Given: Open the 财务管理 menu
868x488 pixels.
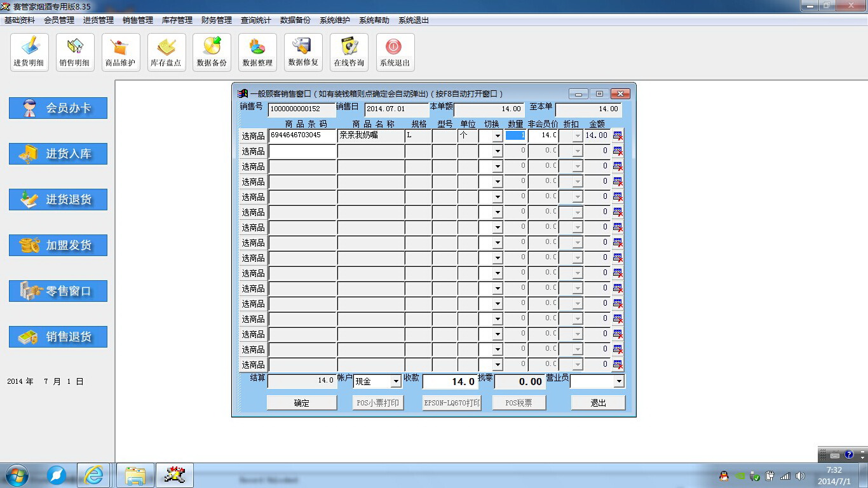Looking at the screenshot, I should pyautogui.click(x=217, y=20).
